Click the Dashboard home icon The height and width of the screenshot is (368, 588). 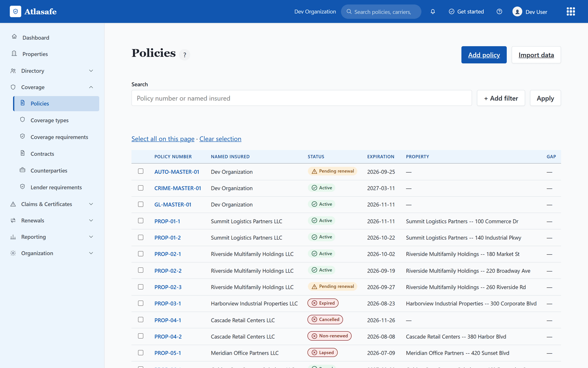pyautogui.click(x=14, y=37)
